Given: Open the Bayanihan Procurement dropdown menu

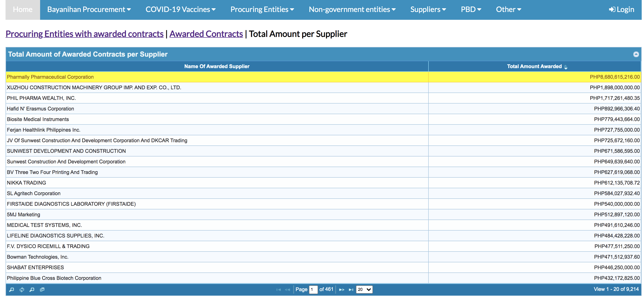Looking at the screenshot, I should 89,9.
